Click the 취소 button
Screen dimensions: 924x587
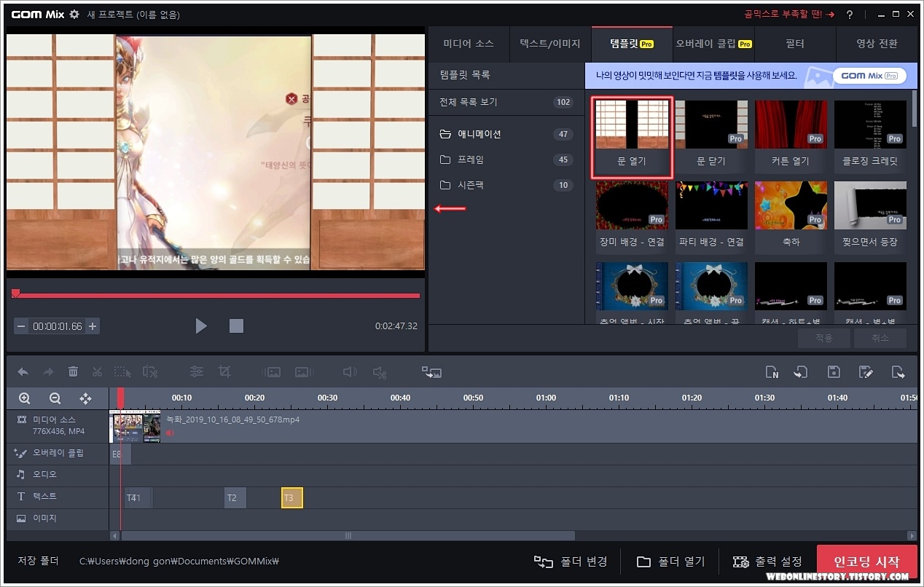click(x=880, y=338)
